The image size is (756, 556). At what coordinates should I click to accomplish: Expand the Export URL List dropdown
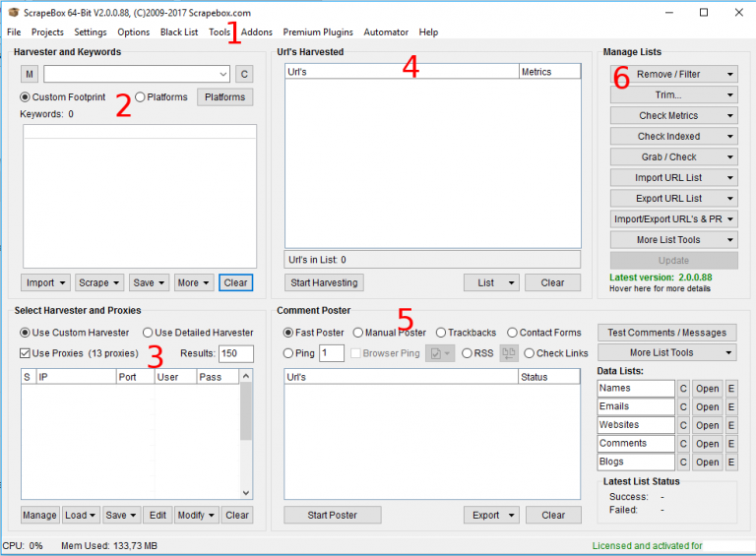[x=673, y=198]
